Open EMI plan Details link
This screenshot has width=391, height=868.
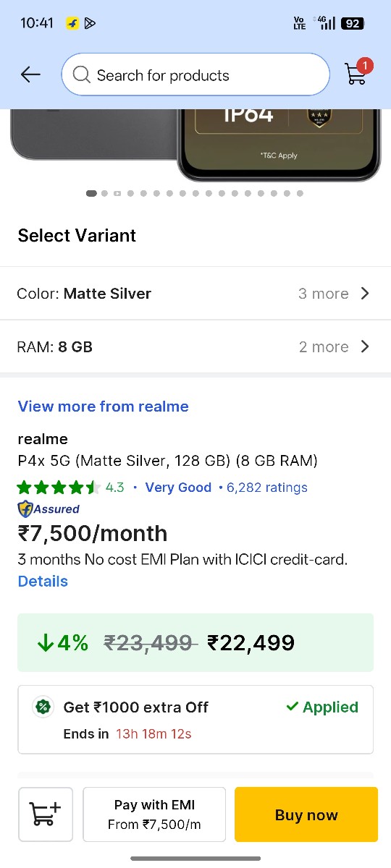point(43,581)
